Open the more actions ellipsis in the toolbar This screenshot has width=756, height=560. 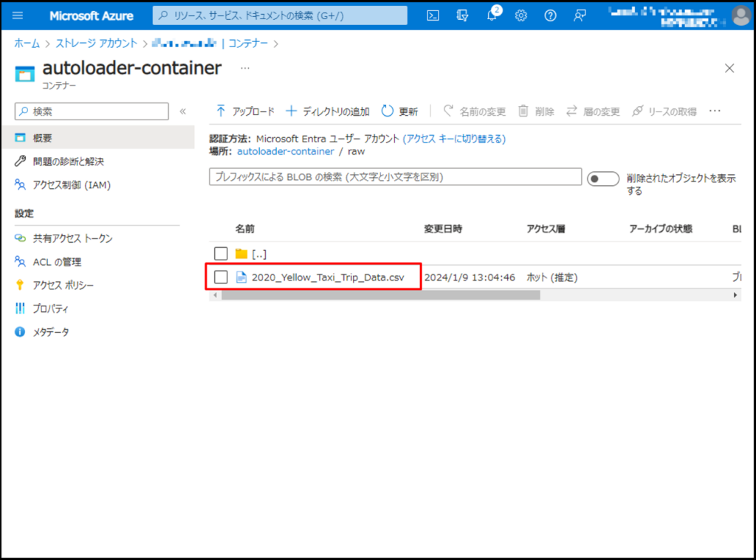pyautogui.click(x=715, y=111)
